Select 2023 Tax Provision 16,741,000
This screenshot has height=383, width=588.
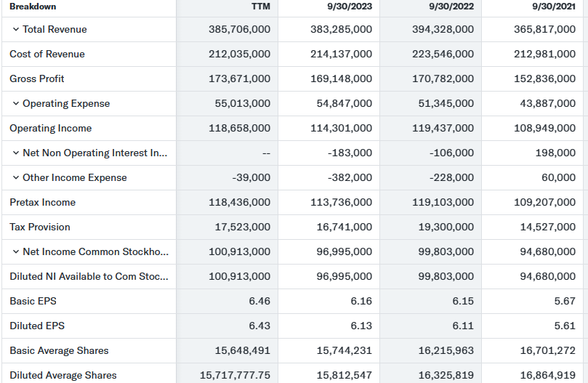[x=345, y=227]
